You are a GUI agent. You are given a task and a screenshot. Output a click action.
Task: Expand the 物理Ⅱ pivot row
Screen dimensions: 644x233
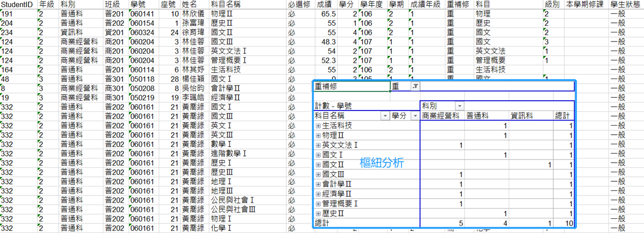(318, 136)
